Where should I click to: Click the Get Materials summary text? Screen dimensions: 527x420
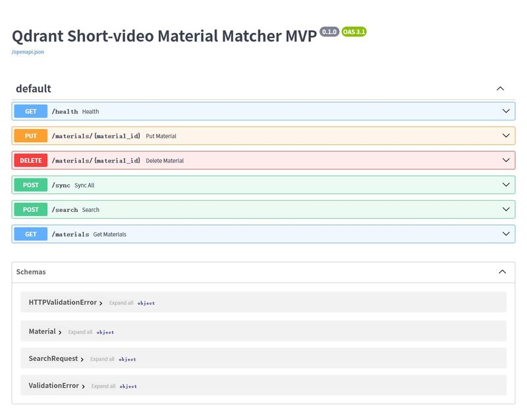coord(110,234)
